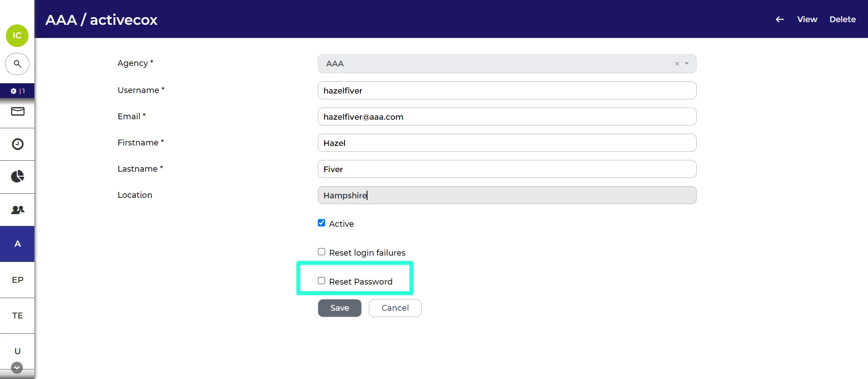Check the Reset login failures checkbox
This screenshot has width=868, height=379.
tap(321, 252)
